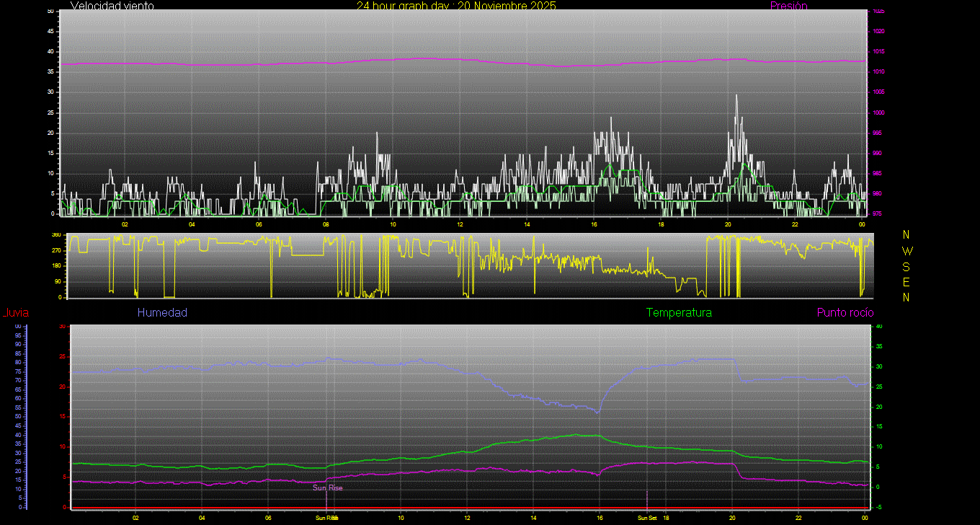Click the -5 value on temperature axis
Screen dimensions: 980x525
click(878, 507)
